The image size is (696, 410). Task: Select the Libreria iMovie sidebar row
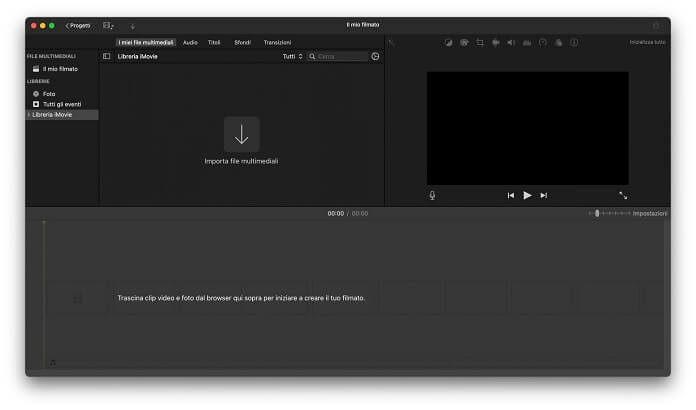tap(62, 114)
